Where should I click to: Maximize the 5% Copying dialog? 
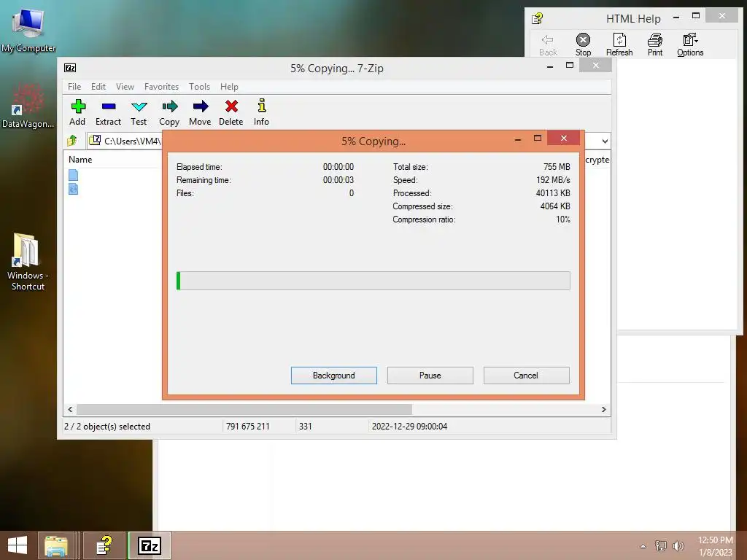538,138
